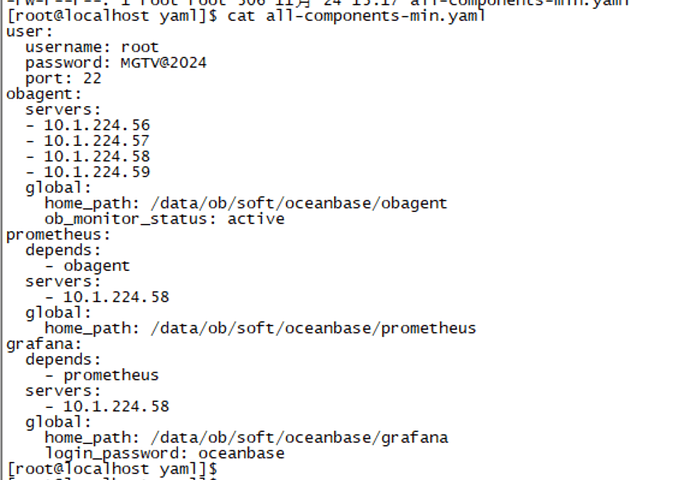Click the port: 22 line
This screenshot has height=480, width=690.
coord(64,78)
